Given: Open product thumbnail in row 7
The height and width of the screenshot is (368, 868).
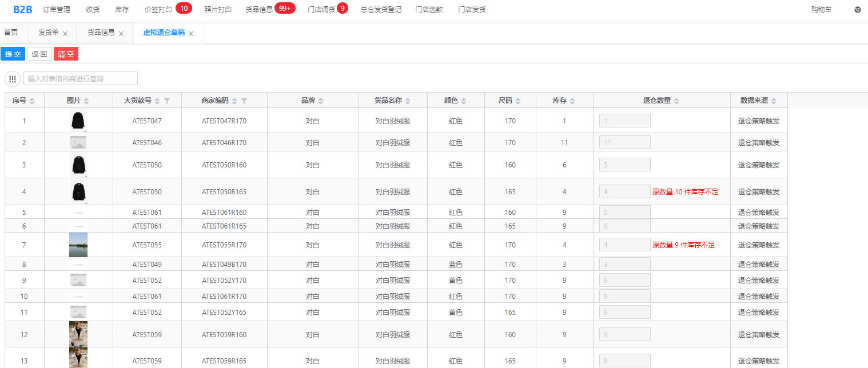Looking at the screenshot, I should 78,245.
